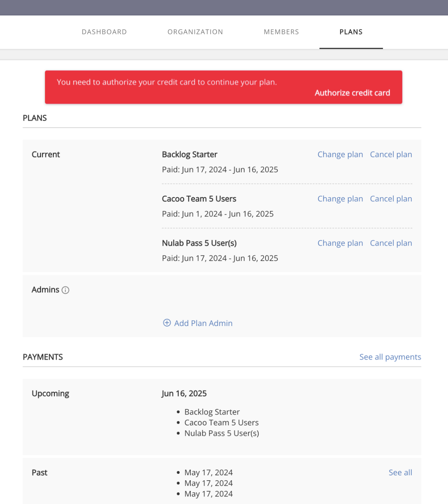
Task: Click Authorize credit card link
Action: coord(352,93)
